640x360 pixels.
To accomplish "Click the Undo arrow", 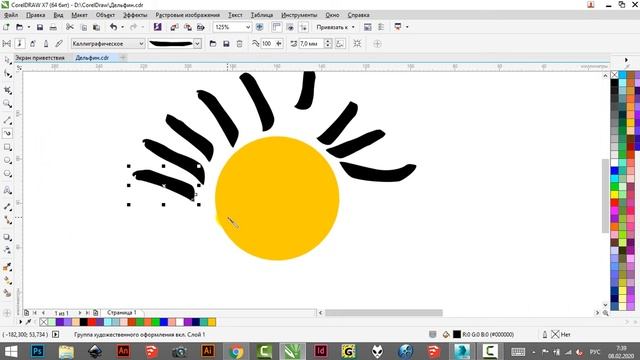I will pos(113,27).
